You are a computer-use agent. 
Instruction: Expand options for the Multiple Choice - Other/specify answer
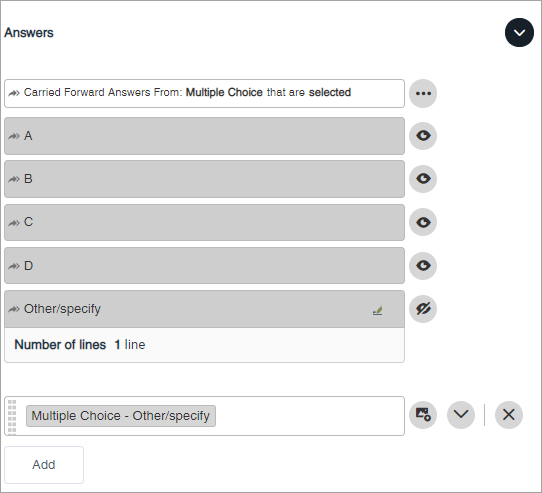[461, 415]
